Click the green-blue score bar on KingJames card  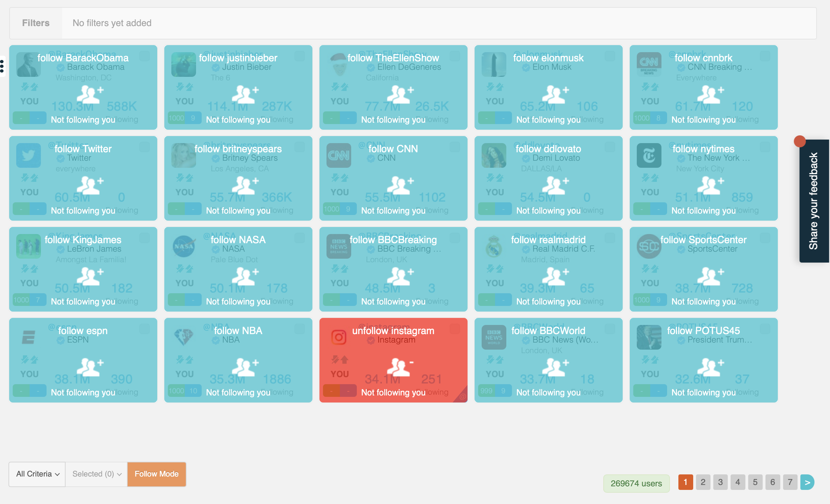[x=29, y=300]
